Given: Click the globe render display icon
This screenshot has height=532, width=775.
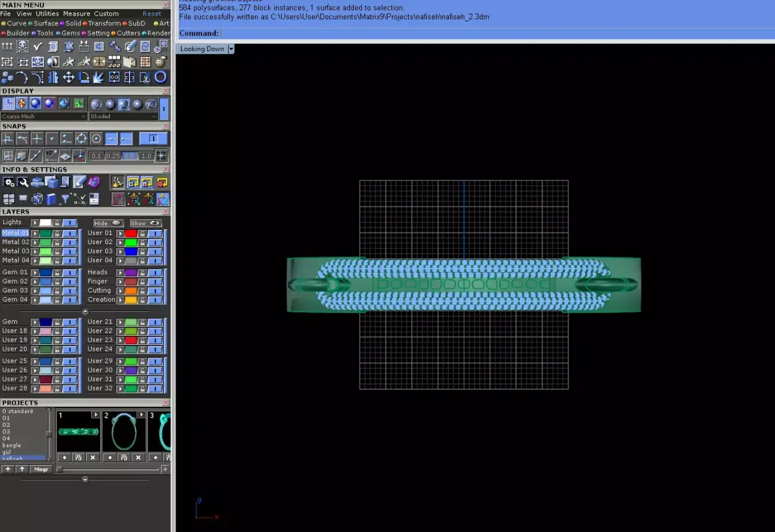Looking at the screenshot, I should click(x=64, y=103).
